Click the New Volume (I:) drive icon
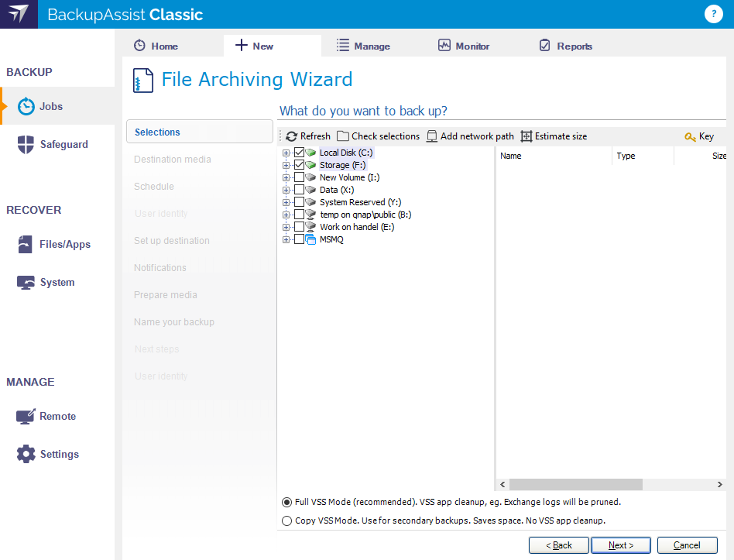This screenshot has width=734, height=560. (310, 177)
